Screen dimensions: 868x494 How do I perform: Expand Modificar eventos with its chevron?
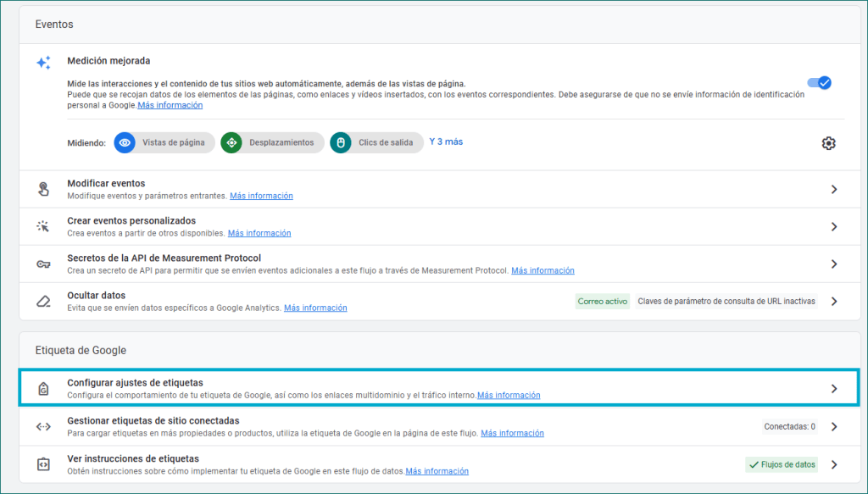click(834, 189)
